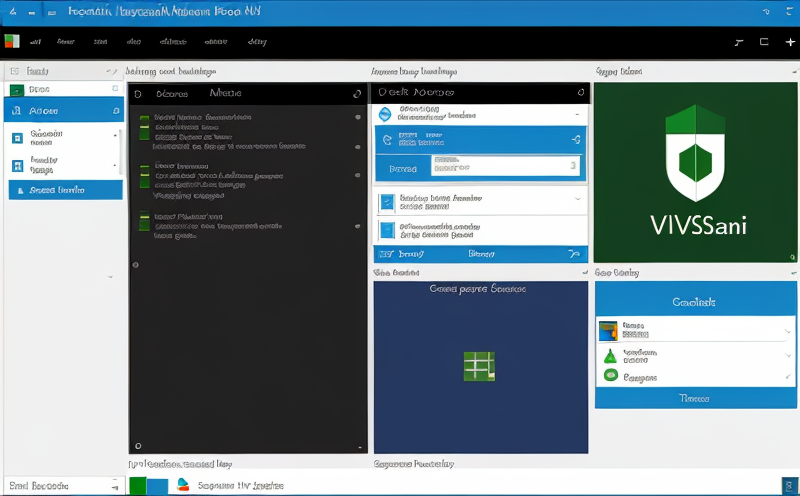The image size is (800, 496).
Task: Click the stepper at the right end of the white field
Action: (573, 165)
